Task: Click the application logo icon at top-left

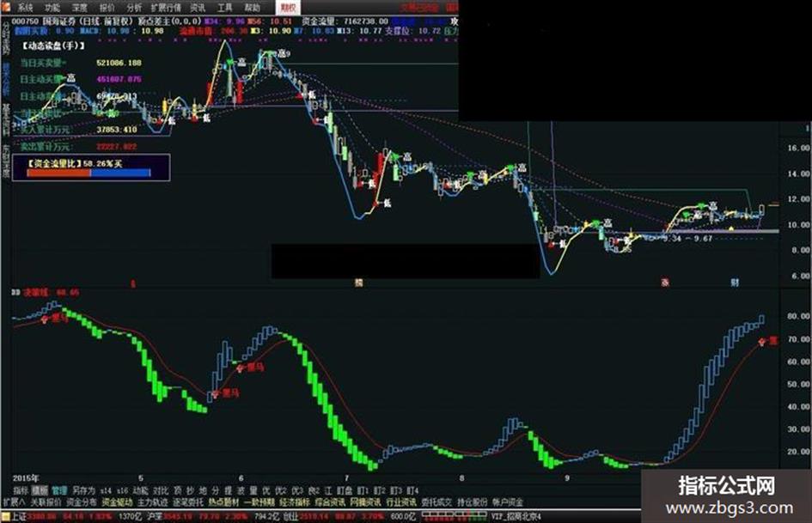Action: pyautogui.click(x=6, y=7)
